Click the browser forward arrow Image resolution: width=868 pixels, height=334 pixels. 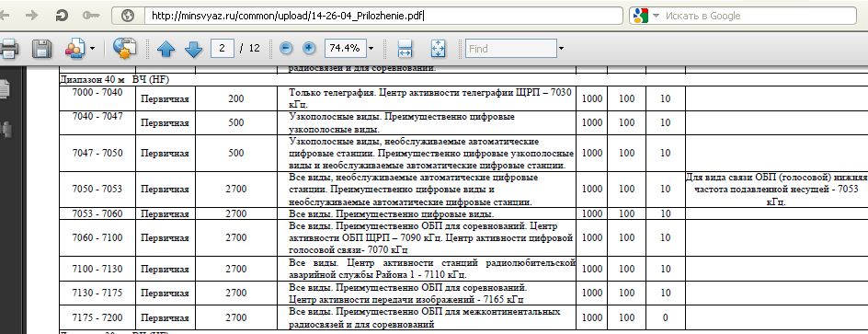tap(33, 16)
